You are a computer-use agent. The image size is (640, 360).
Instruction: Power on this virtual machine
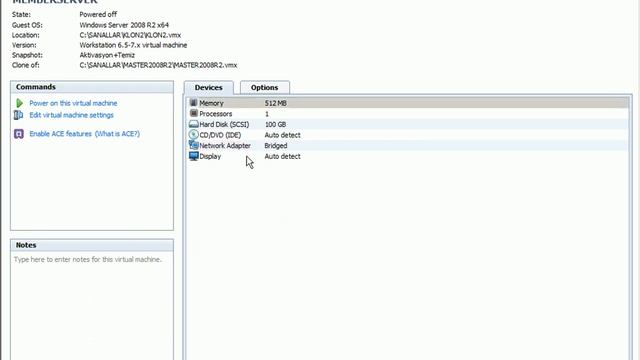pos(73,103)
